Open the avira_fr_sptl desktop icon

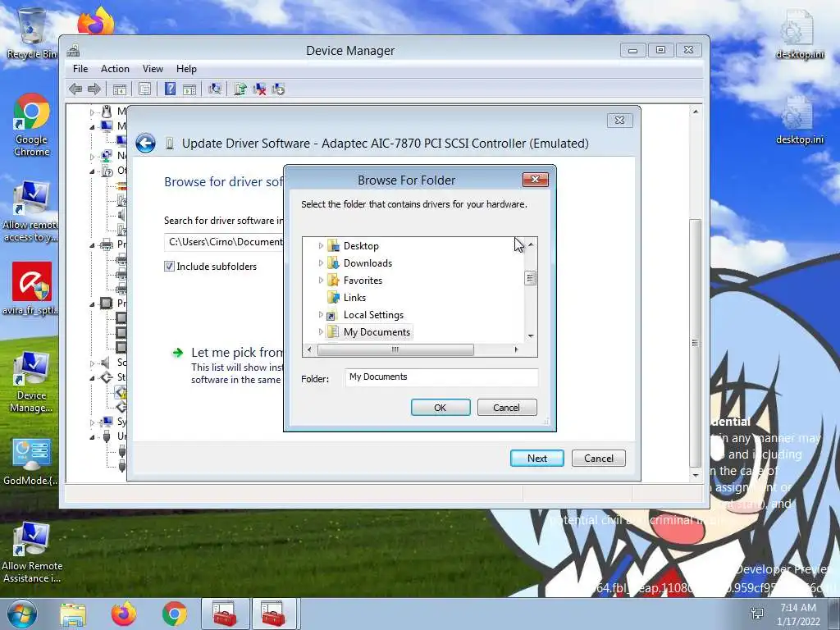pyautogui.click(x=32, y=288)
